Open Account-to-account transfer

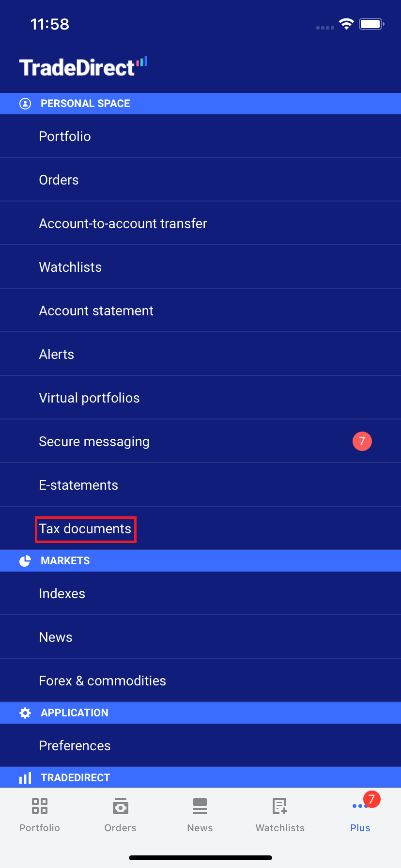[123, 224]
